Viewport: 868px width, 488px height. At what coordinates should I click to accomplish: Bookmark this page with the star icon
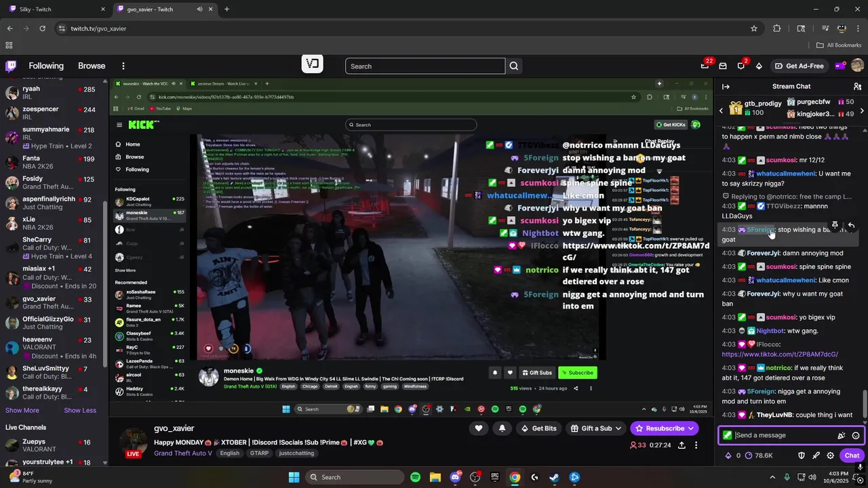(753, 28)
